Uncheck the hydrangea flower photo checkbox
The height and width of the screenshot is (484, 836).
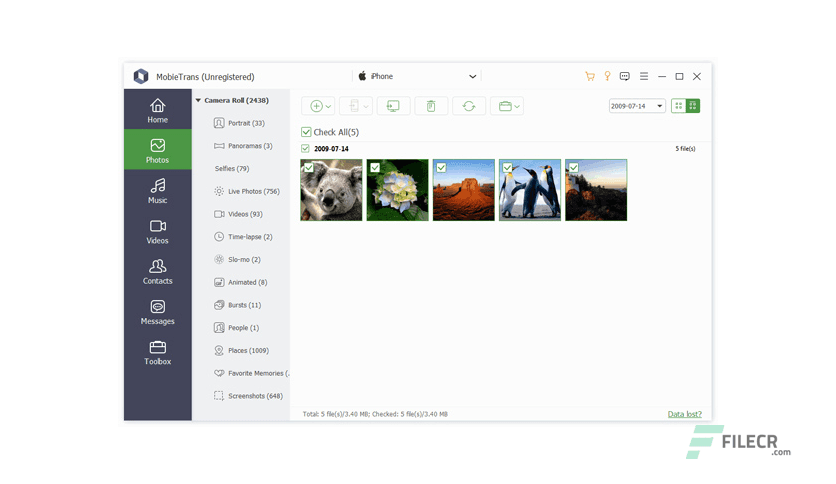coord(375,167)
